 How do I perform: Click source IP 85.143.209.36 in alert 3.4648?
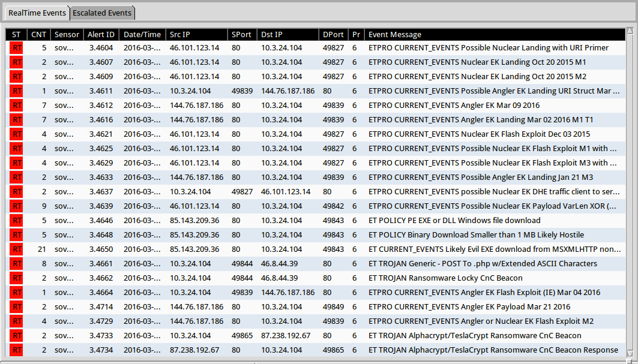tap(194, 235)
